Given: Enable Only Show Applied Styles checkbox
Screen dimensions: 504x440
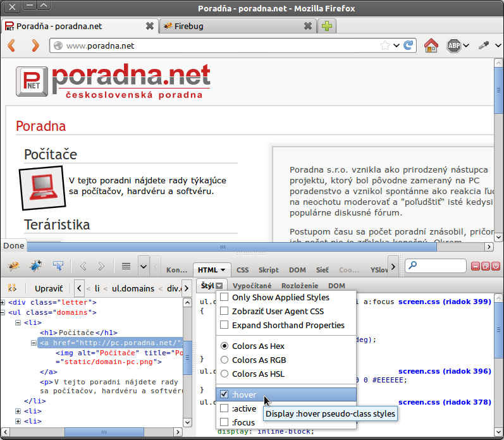Looking at the screenshot, I should (224, 297).
